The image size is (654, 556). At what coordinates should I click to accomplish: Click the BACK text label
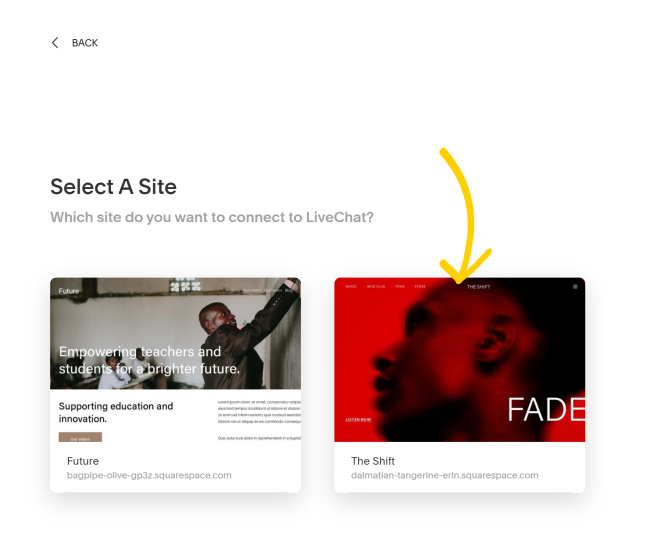pyautogui.click(x=85, y=43)
